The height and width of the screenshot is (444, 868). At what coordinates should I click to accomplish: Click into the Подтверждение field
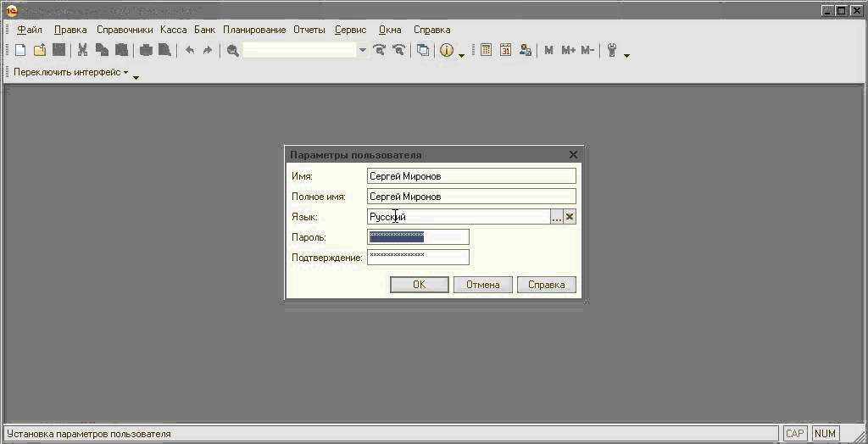pos(418,257)
